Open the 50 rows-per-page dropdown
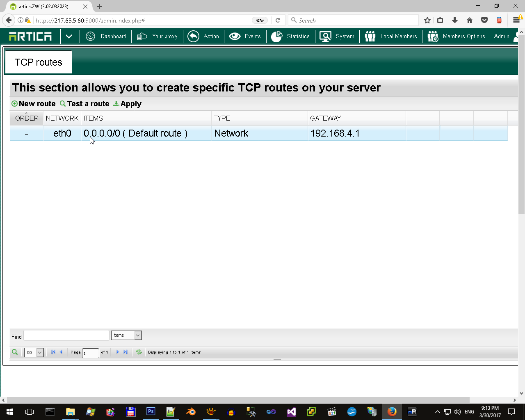This screenshot has width=525, height=420. pyautogui.click(x=34, y=352)
